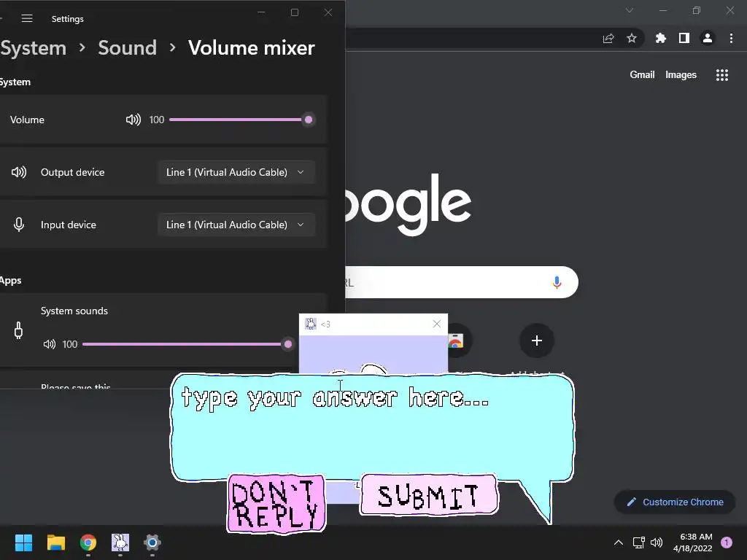The height and width of the screenshot is (560, 747).
Task: Go to Sound breadcrumb
Action: 127,47
